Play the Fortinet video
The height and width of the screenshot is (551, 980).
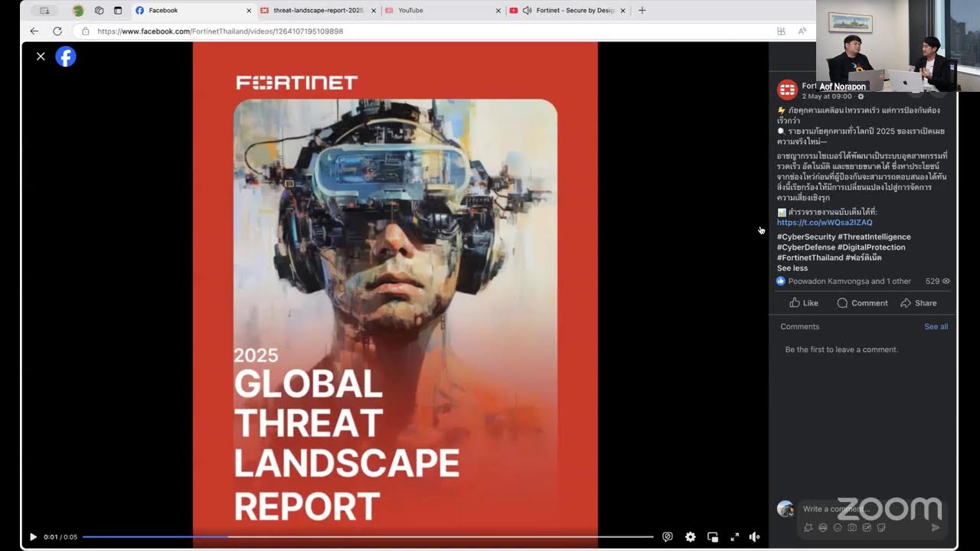[33, 537]
